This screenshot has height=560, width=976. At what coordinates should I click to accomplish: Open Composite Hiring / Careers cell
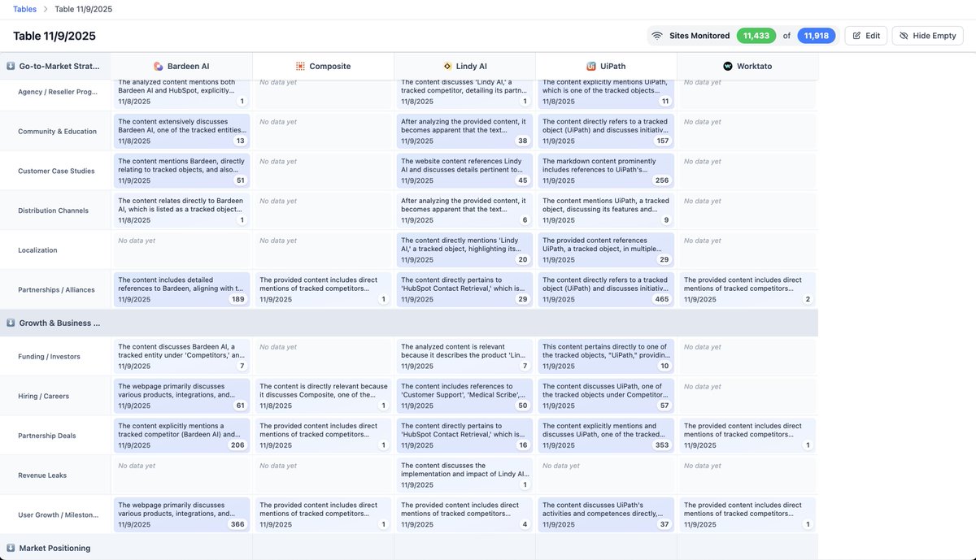pos(323,396)
